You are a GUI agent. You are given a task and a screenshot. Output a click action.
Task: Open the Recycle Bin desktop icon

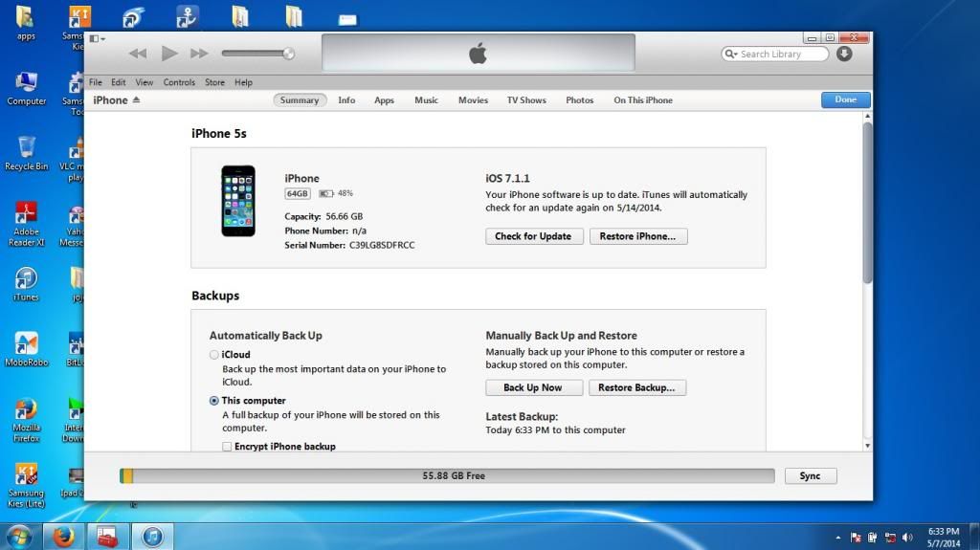pos(26,153)
